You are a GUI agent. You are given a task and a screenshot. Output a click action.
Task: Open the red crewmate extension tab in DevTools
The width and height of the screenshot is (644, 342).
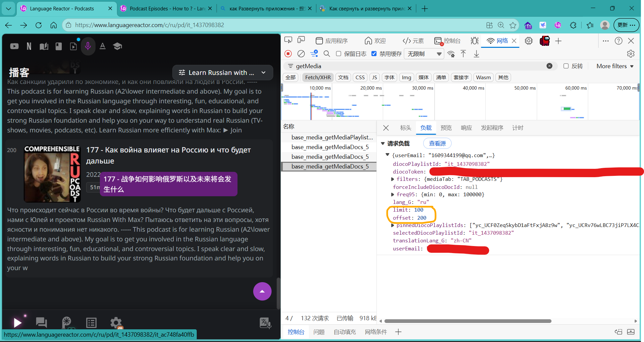tap(545, 41)
